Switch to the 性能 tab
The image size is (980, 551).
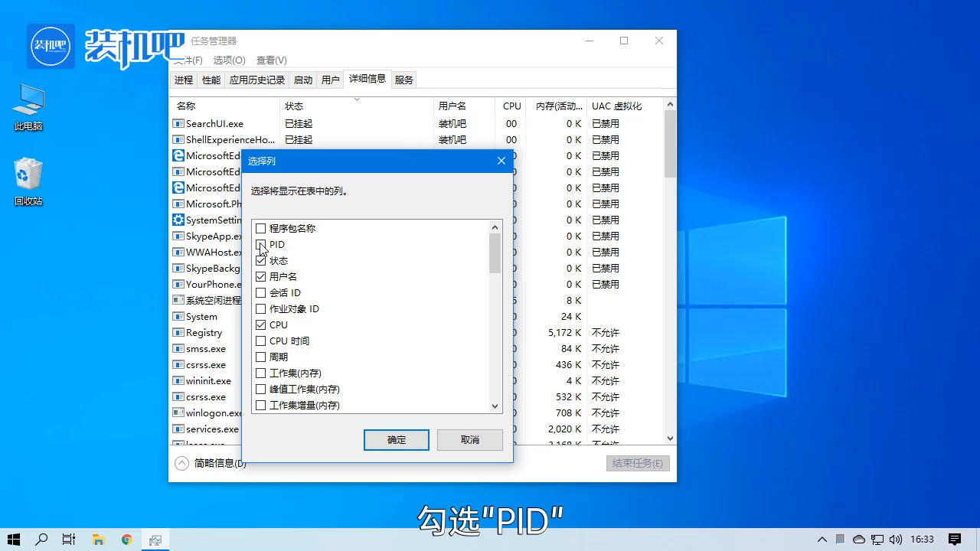coord(211,79)
